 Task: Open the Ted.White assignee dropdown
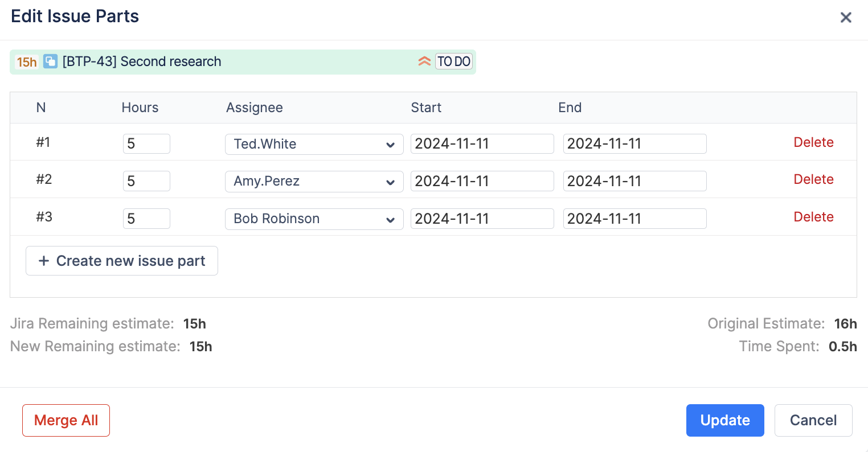coord(314,144)
